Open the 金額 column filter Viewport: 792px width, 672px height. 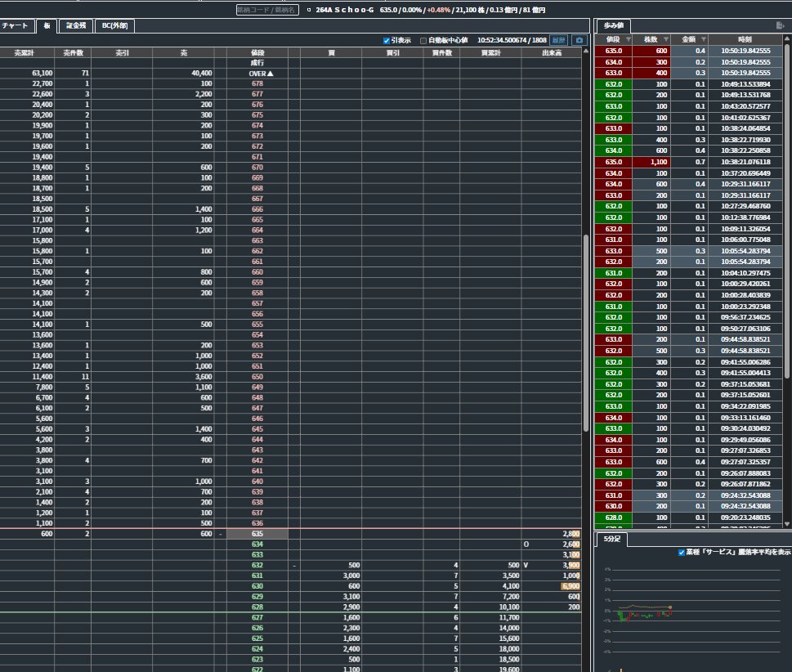click(703, 39)
